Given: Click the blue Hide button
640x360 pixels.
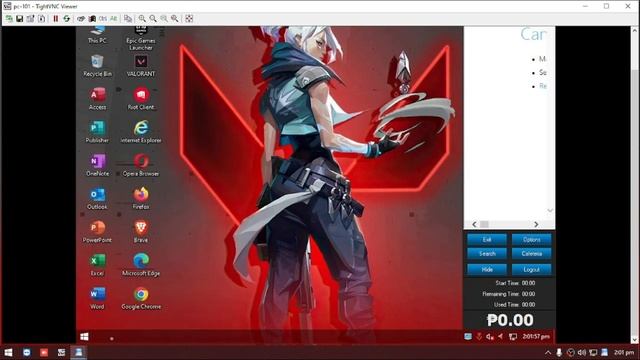Looking at the screenshot, I should point(487,269).
